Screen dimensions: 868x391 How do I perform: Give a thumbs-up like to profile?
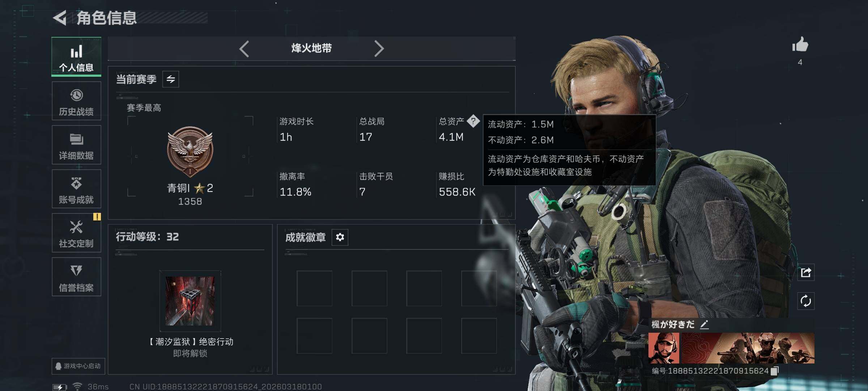pos(800,45)
